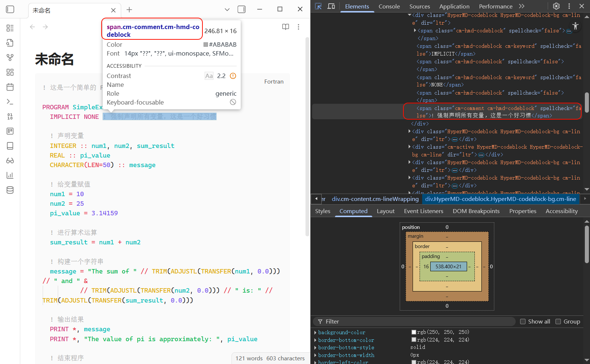Toggle the device toolbar icon
590x364 pixels.
[x=331, y=6]
